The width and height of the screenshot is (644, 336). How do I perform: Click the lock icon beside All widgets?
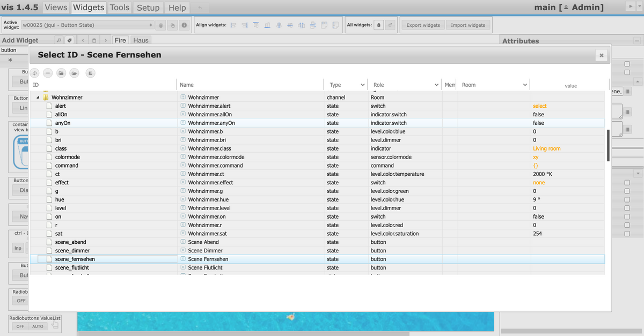(x=378, y=25)
